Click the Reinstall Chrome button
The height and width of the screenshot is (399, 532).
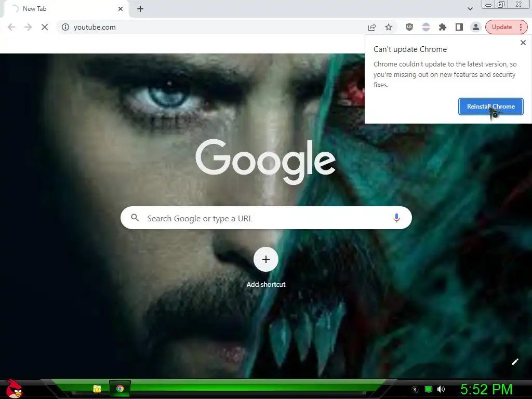[490, 107]
